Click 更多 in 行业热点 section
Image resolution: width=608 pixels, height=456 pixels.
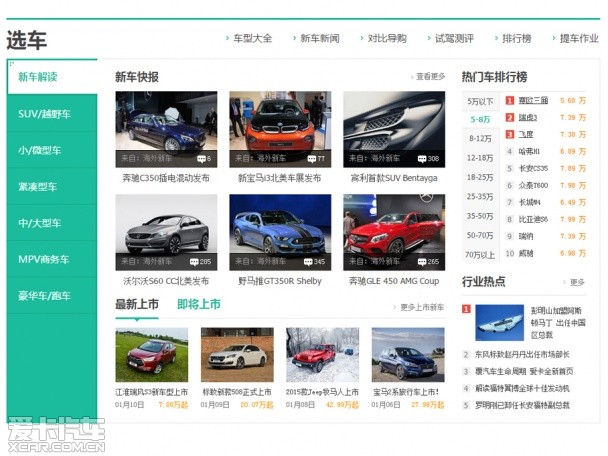577,282
